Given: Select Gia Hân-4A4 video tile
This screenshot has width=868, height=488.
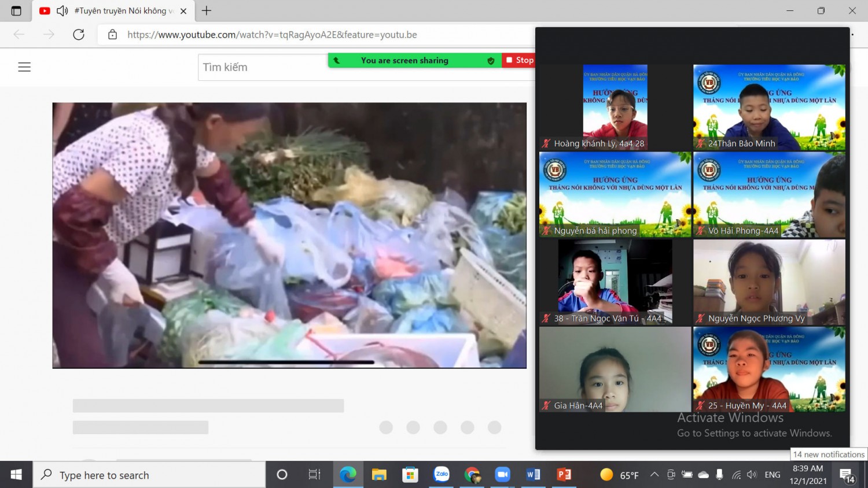Looking at the screenshot, I should pos(615,369).
